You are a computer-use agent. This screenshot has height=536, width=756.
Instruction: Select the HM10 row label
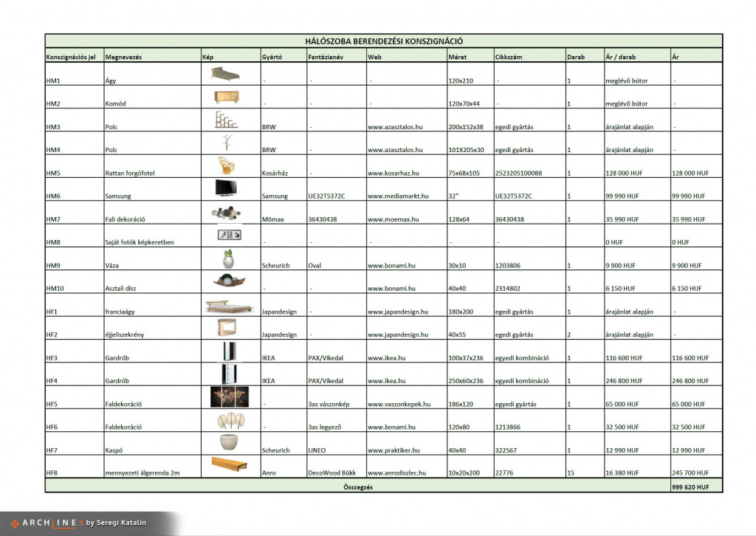pos(55,289)
